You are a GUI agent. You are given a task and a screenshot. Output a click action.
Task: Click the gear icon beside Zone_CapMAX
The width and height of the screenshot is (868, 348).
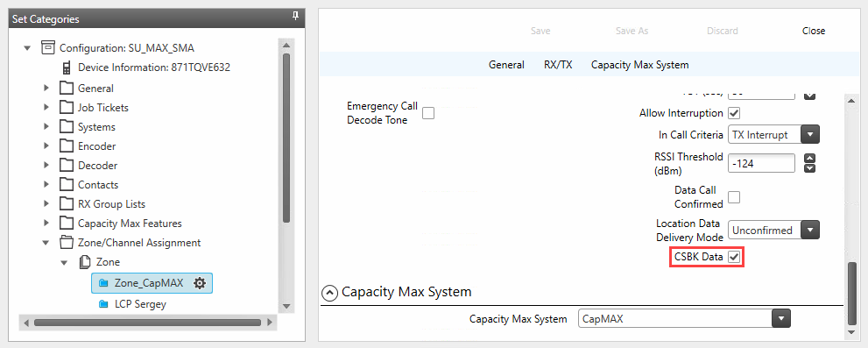point(200,283)
